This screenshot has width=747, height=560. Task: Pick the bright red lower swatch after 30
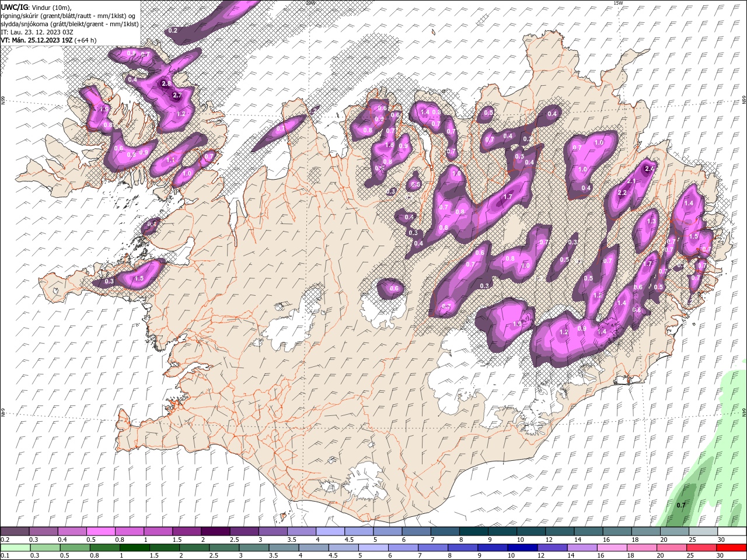(x=731, y=548)
